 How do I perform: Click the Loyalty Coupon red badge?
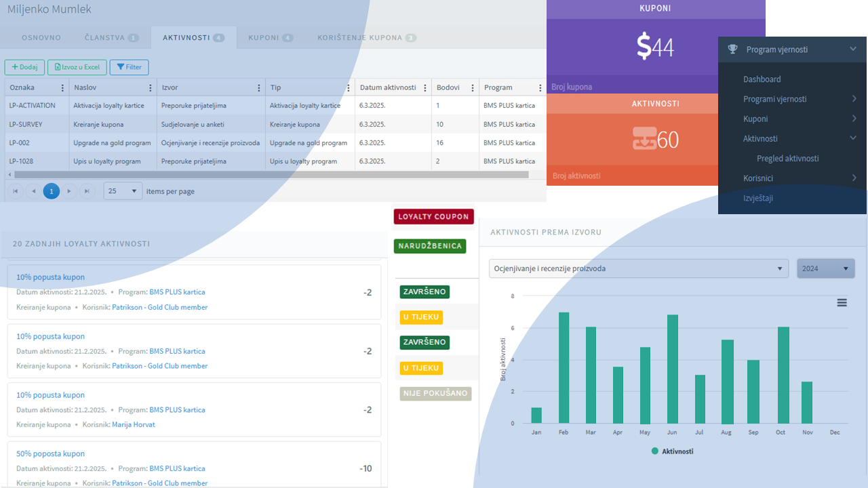433,217
